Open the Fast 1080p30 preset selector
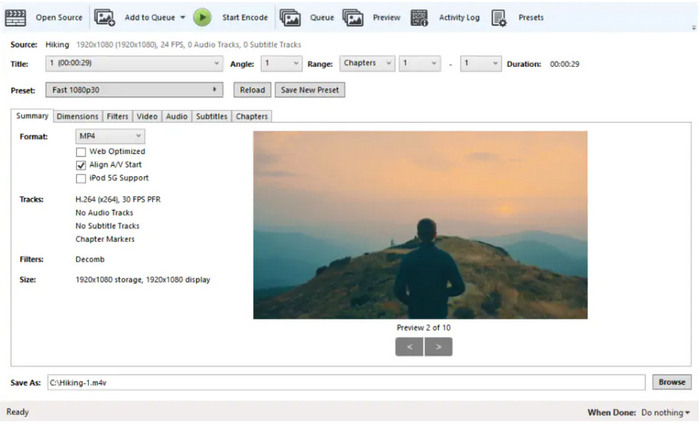This screenshot has height=437, width=700. (x=134, y=90)
